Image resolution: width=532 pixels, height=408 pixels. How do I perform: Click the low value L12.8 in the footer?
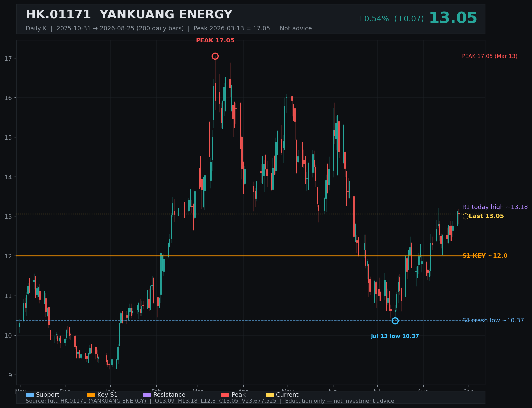209,401
